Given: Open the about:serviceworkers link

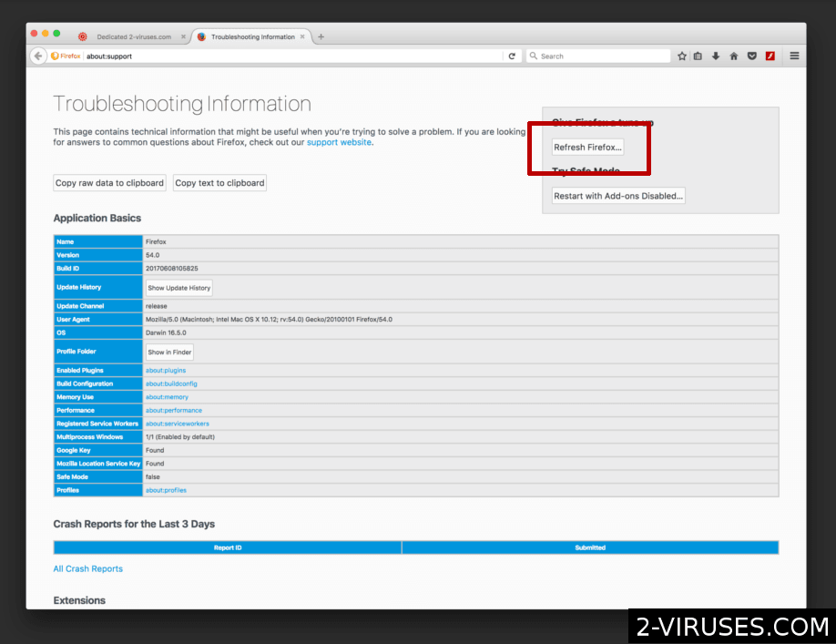Looking at the screenshot, I should (x=177, y=424).
